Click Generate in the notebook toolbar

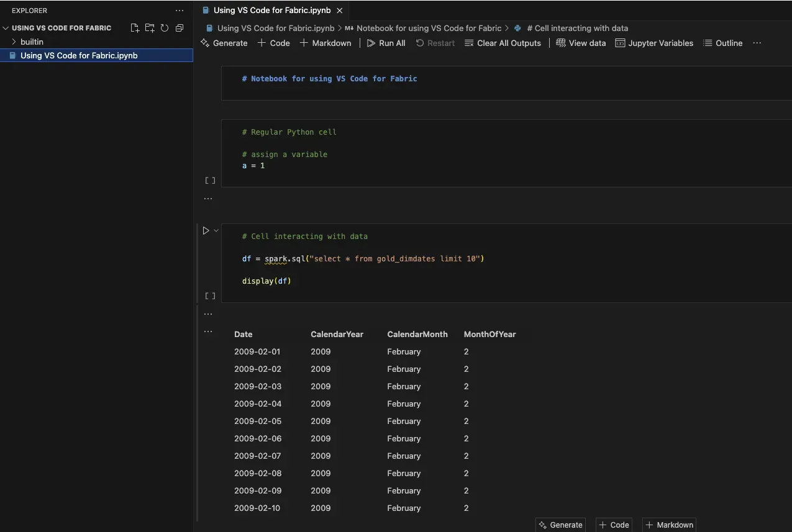point(224,43)
